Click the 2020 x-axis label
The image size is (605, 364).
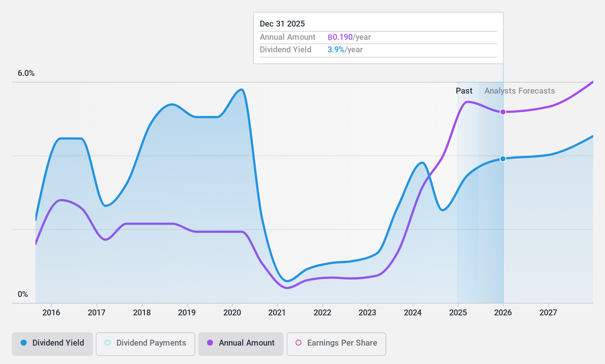click(232, 313)
